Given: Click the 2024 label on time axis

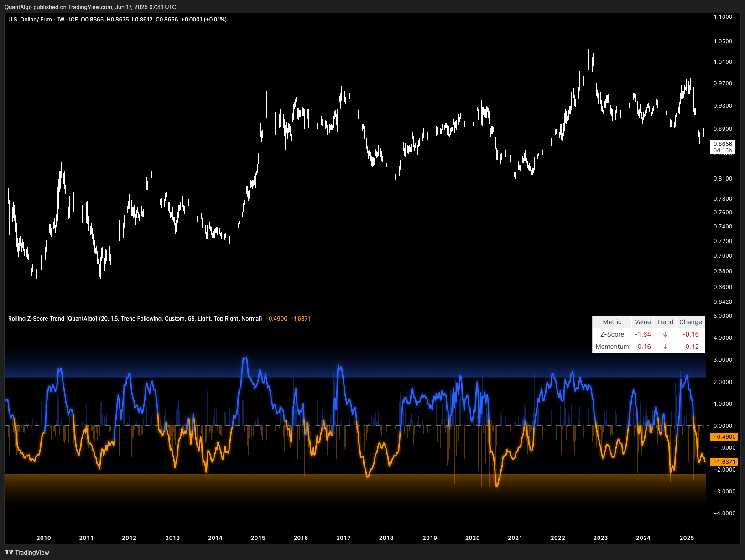Looking at the screenshot, I should pos(643,538).
